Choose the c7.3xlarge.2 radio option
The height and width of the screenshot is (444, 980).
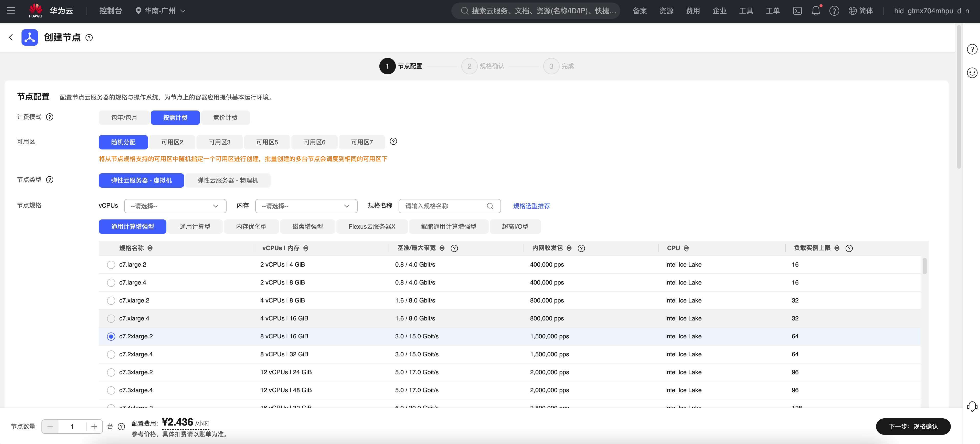(111, 372)
